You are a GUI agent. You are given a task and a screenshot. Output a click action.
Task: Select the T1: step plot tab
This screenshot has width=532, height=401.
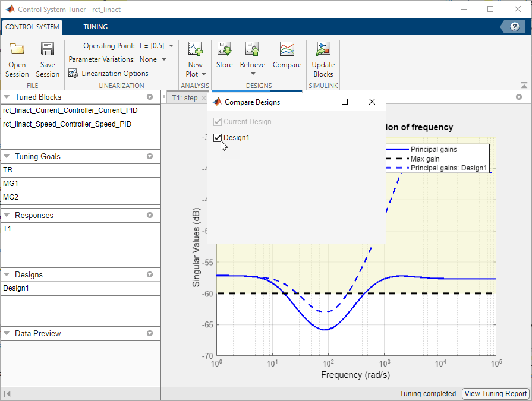click(x=184, y=98)
